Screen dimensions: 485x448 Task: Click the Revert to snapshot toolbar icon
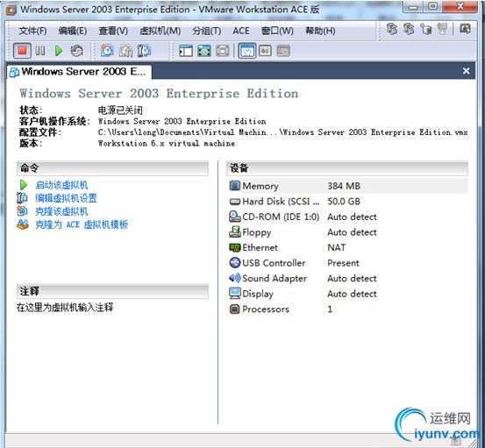coord(125,51)
